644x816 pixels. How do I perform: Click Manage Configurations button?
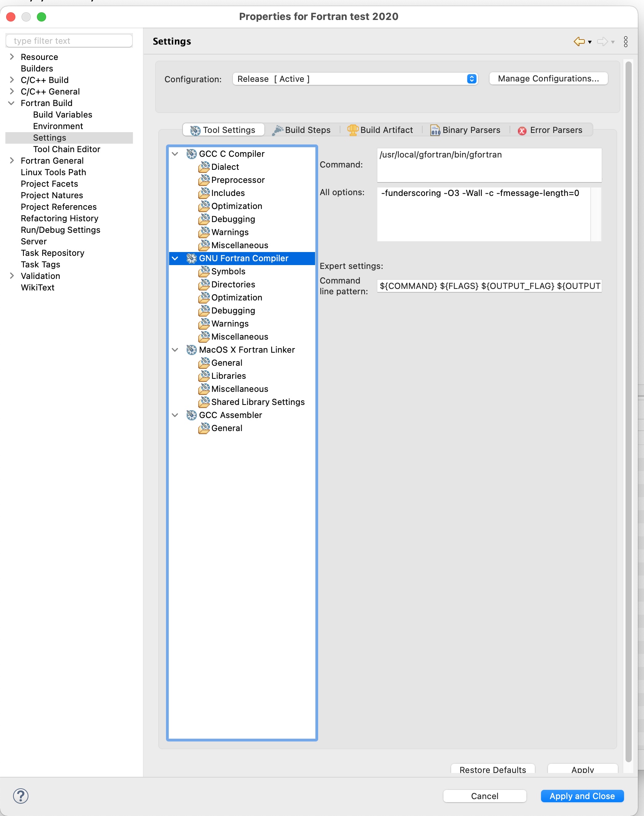(548, 78)
